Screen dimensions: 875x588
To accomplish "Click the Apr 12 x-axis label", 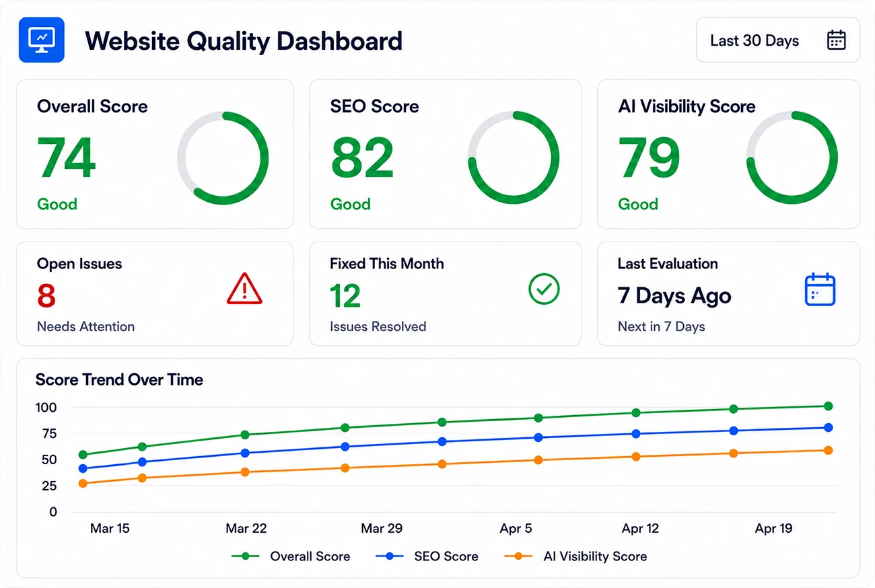I will tap(641, 529).
